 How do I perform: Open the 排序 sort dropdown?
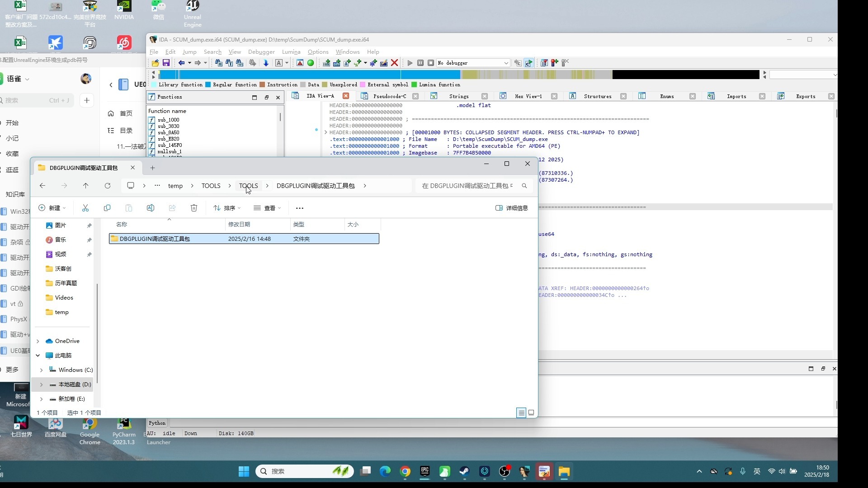point(227,208)
